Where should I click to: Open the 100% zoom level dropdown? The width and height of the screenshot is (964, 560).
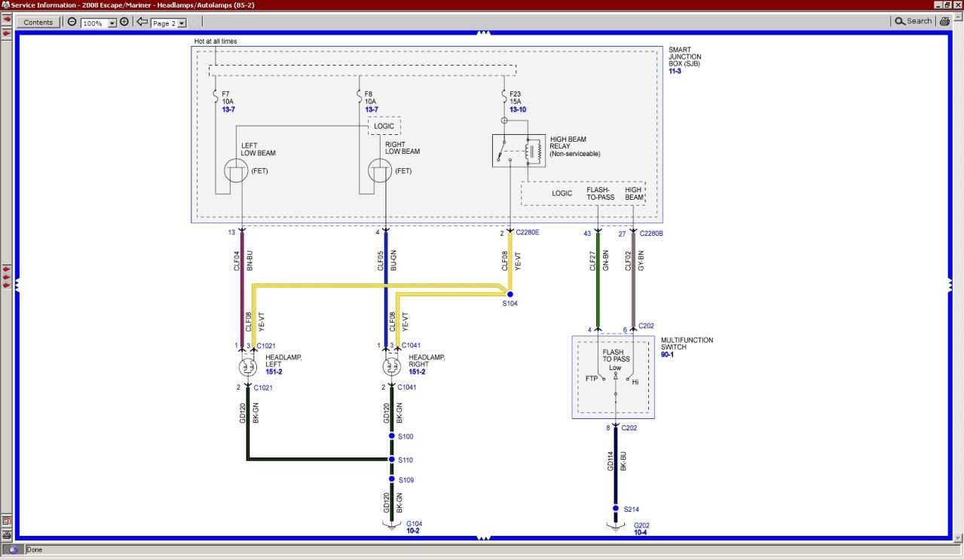point(112,23)
